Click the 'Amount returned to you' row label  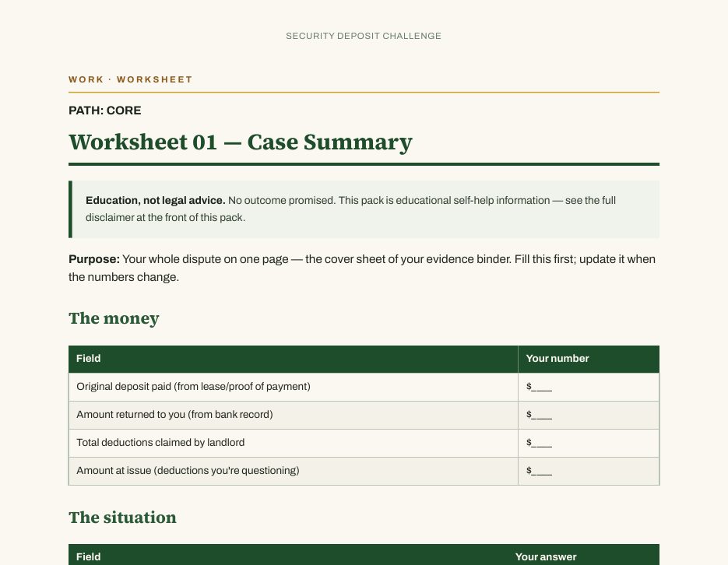tap(174, 414)
